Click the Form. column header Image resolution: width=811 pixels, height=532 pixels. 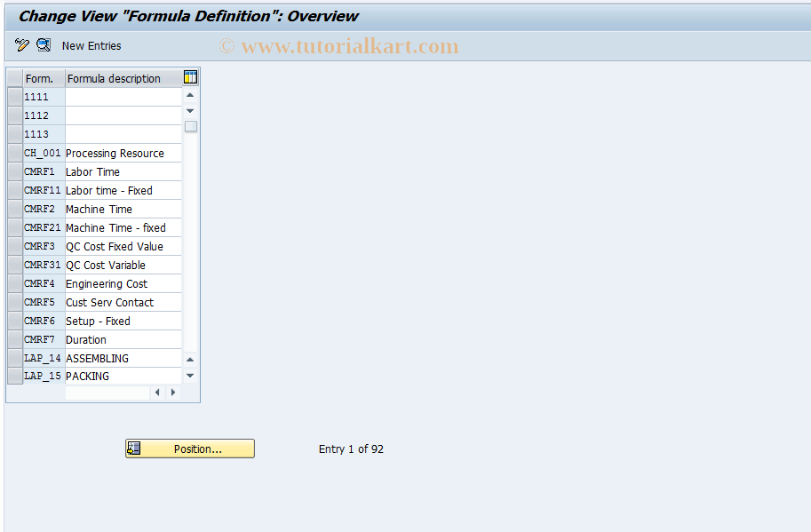coord(44,78)
